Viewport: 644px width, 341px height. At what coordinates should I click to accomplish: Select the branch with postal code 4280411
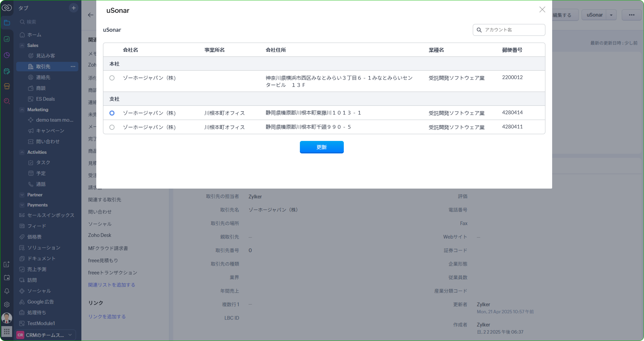click(112, 127)
